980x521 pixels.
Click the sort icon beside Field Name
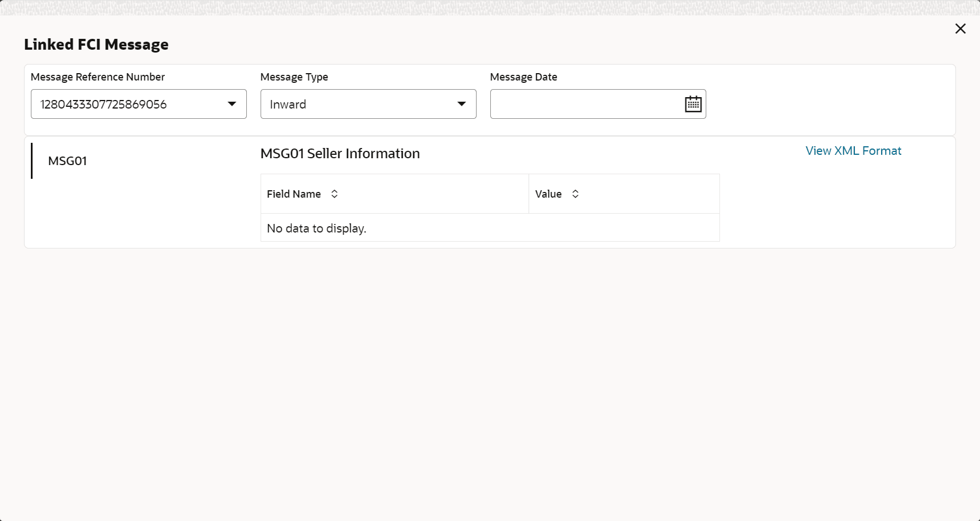[x=334, y=194]
